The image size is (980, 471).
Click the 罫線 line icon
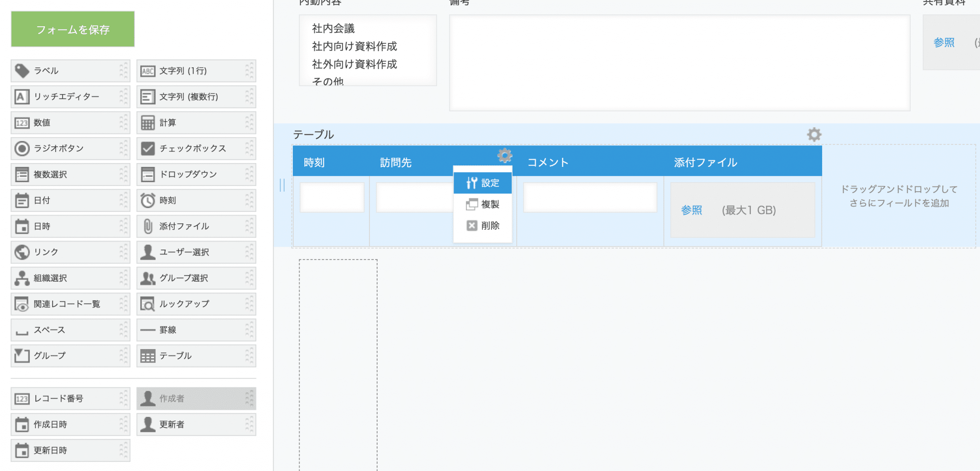(x=148, y=330)
